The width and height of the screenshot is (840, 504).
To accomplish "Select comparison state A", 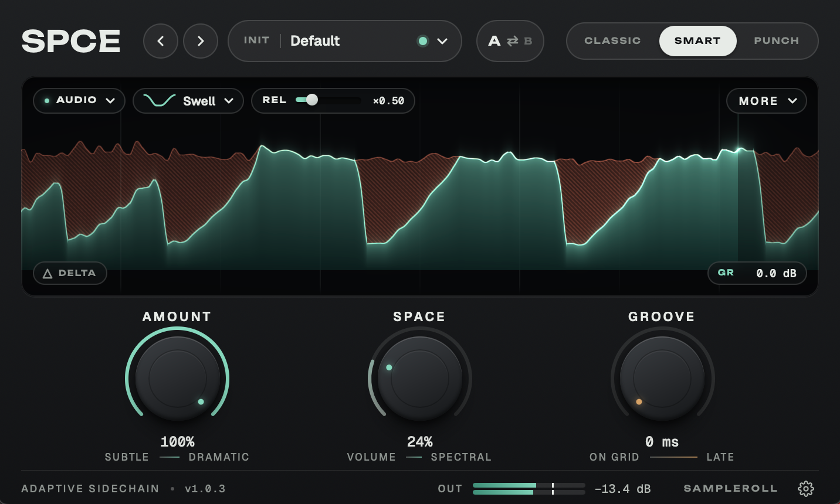I will pos(494,41).
